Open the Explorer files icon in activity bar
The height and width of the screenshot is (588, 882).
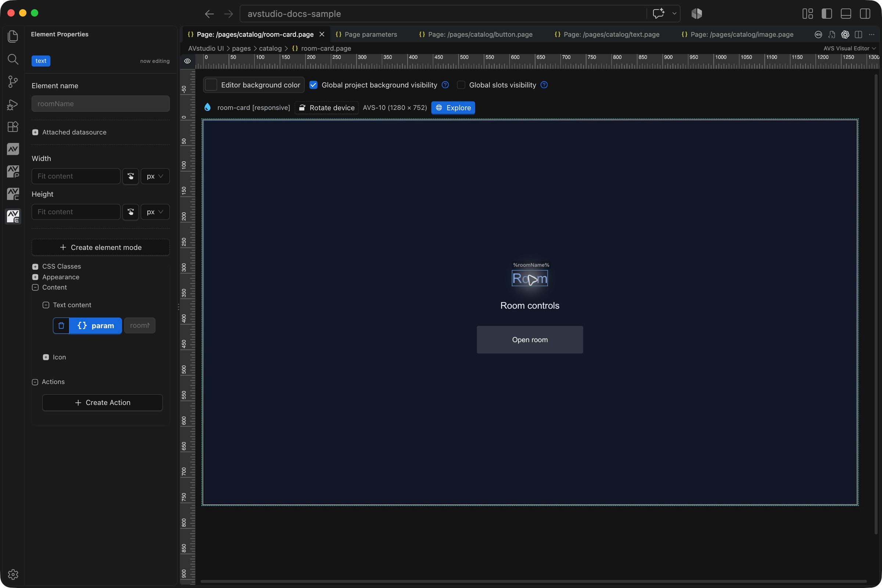pos(13,36)
